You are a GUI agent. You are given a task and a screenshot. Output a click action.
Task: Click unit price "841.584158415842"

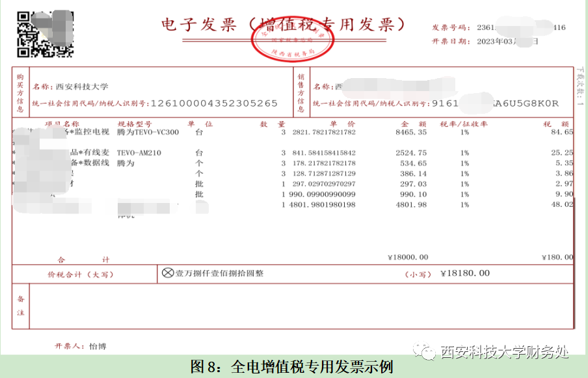[x=324, y=153]
